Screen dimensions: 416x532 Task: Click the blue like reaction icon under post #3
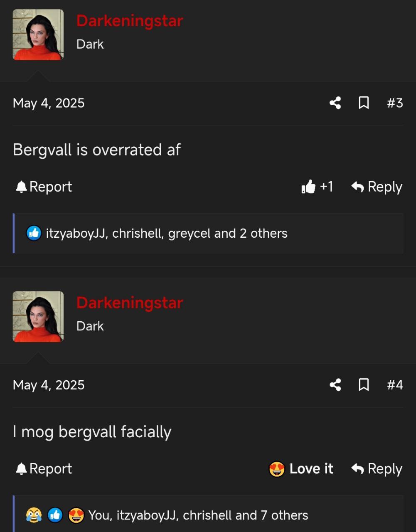pos(34,233)
